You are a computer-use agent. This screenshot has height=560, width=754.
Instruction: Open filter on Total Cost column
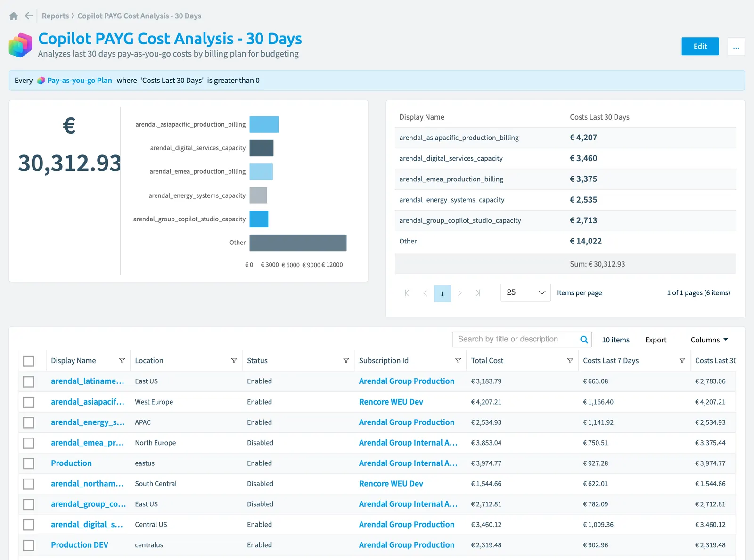(x=570, y=361)
